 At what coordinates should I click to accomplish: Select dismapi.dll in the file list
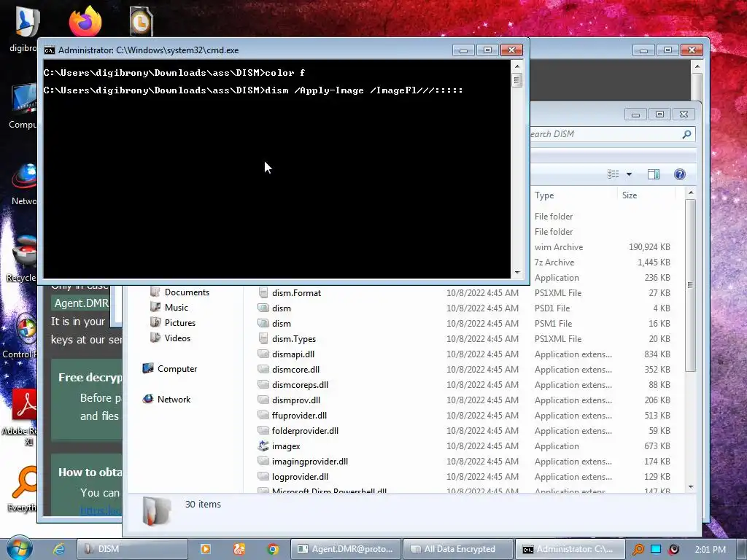293,354
